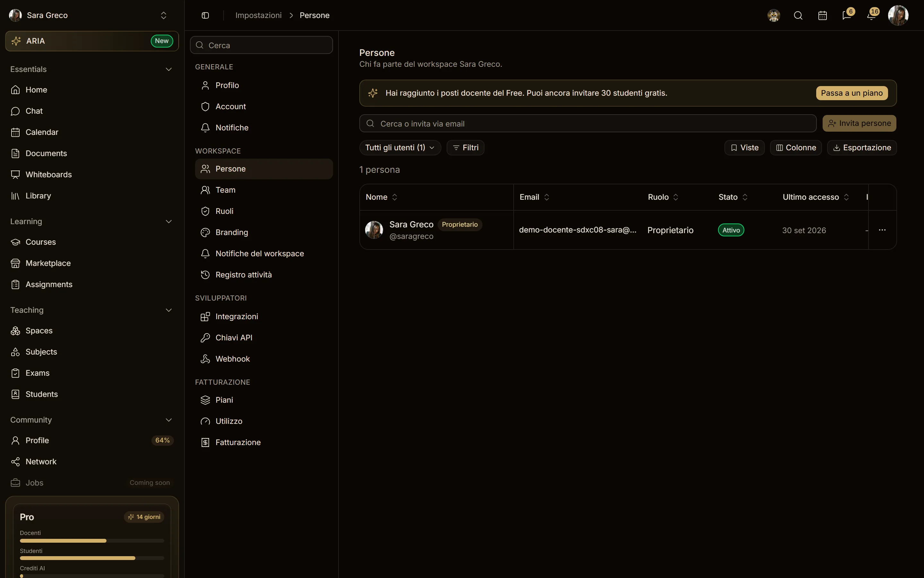The image size is (924, 578).
Task: Click the Docenti usage progress bar
Action: tap(92, 541)
